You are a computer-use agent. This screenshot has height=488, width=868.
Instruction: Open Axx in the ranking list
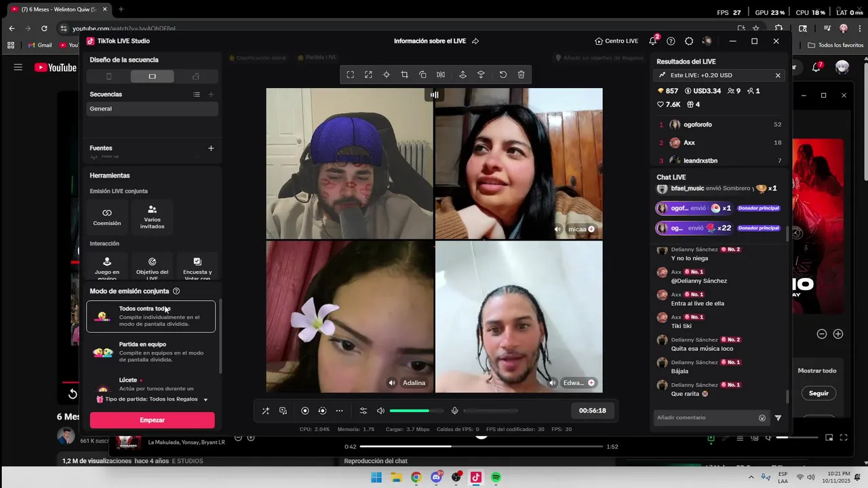[720, 143]
